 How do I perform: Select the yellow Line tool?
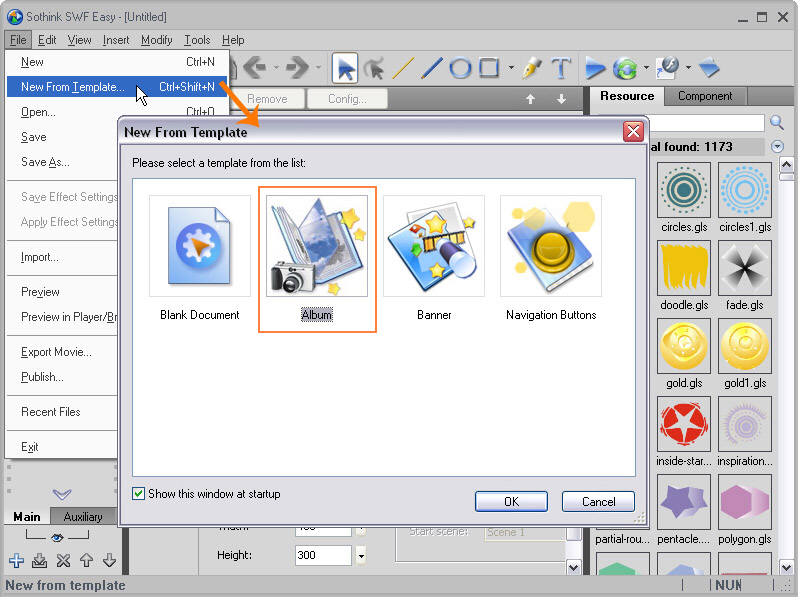click(x=403, y=68)
